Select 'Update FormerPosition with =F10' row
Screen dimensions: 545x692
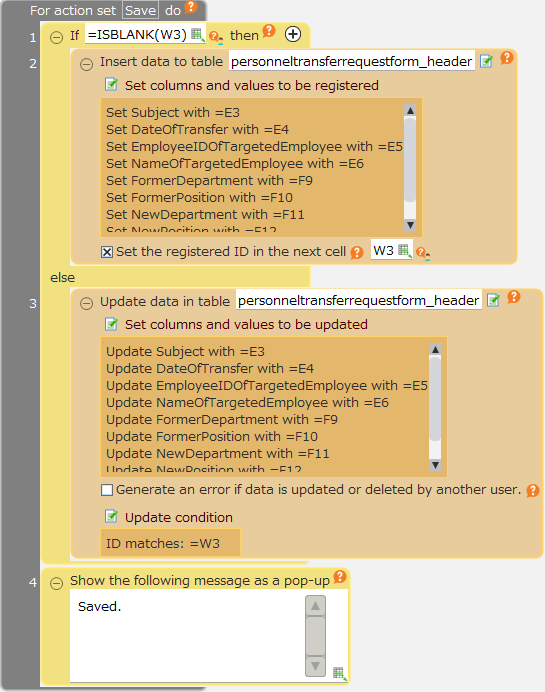point(212,436)
